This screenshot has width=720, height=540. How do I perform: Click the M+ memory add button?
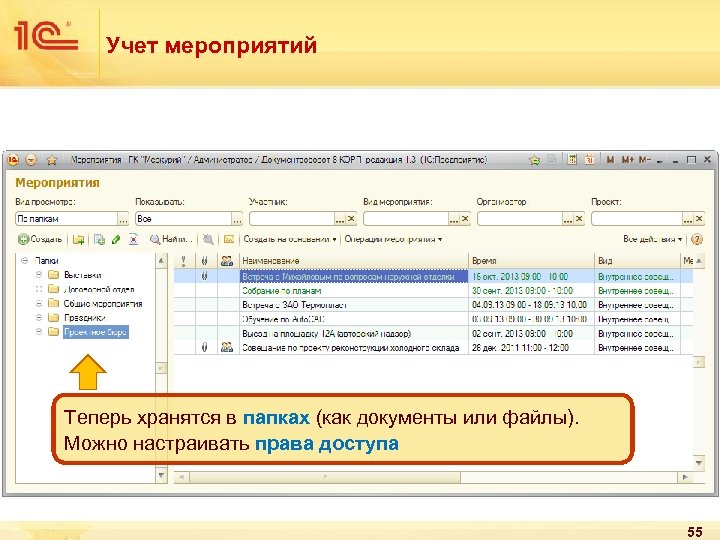pos(628,160)
